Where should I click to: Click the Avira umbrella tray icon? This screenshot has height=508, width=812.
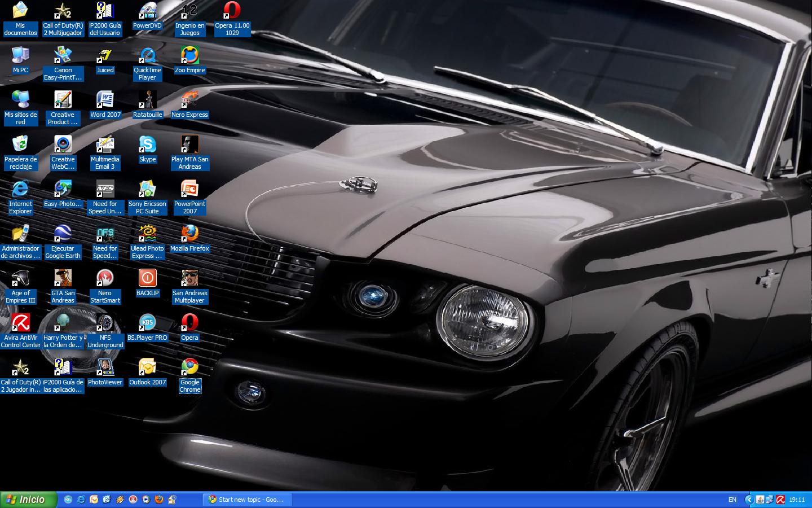(780, 500)
